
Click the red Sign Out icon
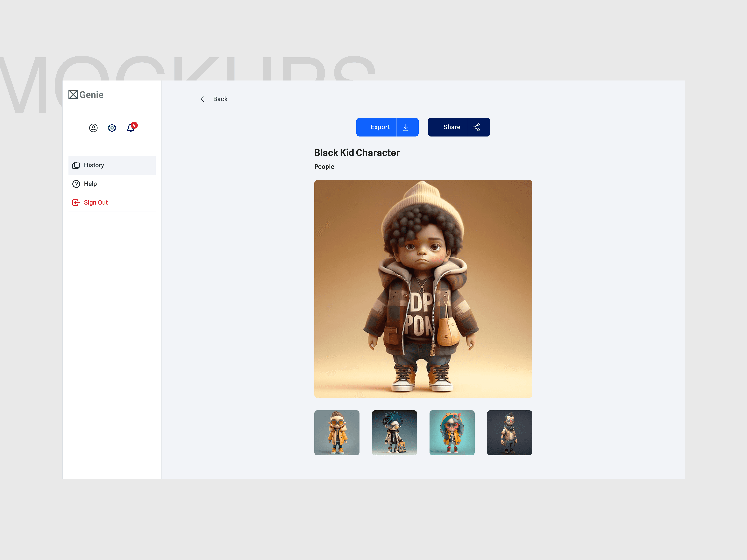[76, 203]
